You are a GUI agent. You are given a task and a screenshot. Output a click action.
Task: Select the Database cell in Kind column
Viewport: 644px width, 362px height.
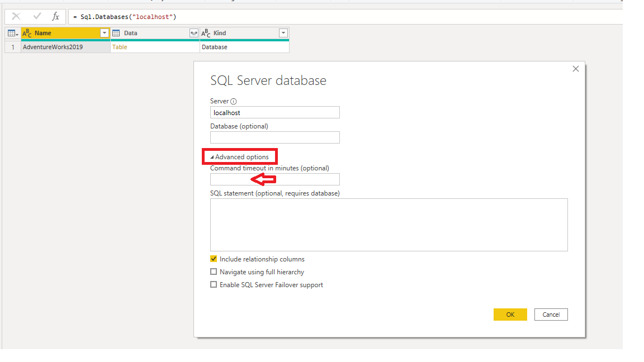(244, 47)
